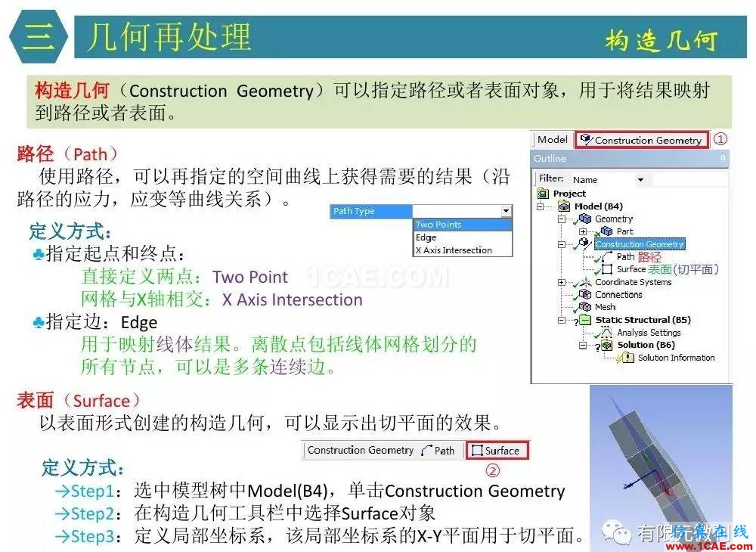Click the Surface square icon in tree
Image resolution: width=756 pixels, height=552 pixels.
(x=606, y=269)
